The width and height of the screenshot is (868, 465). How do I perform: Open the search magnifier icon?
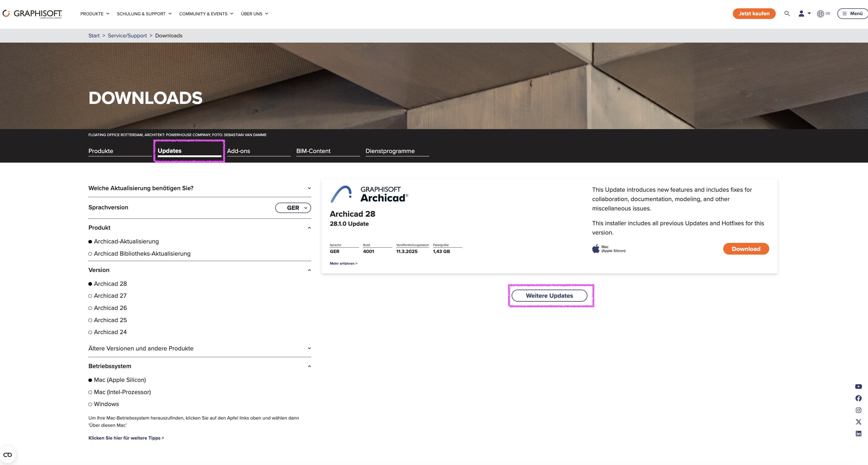point(787,14)
